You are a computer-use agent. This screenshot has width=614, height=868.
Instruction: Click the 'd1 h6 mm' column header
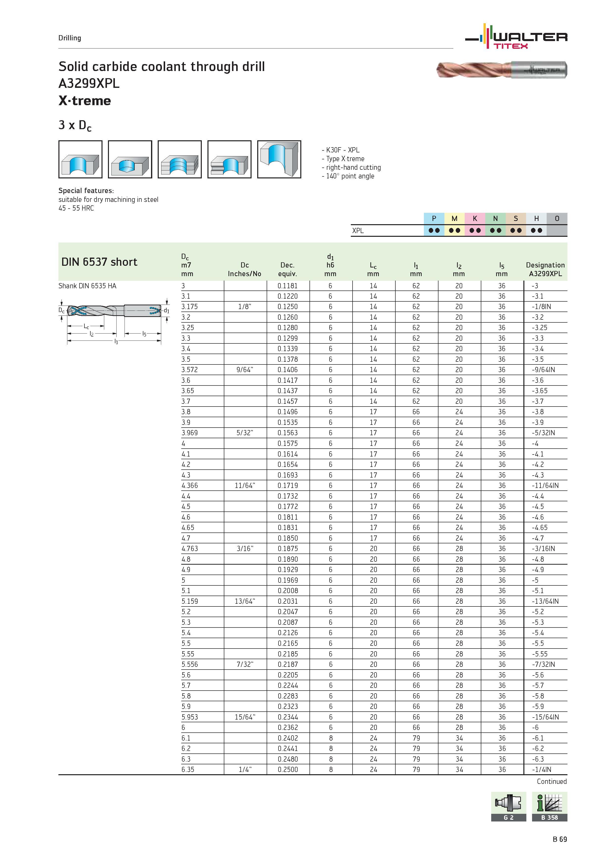[x=330, y=265]
